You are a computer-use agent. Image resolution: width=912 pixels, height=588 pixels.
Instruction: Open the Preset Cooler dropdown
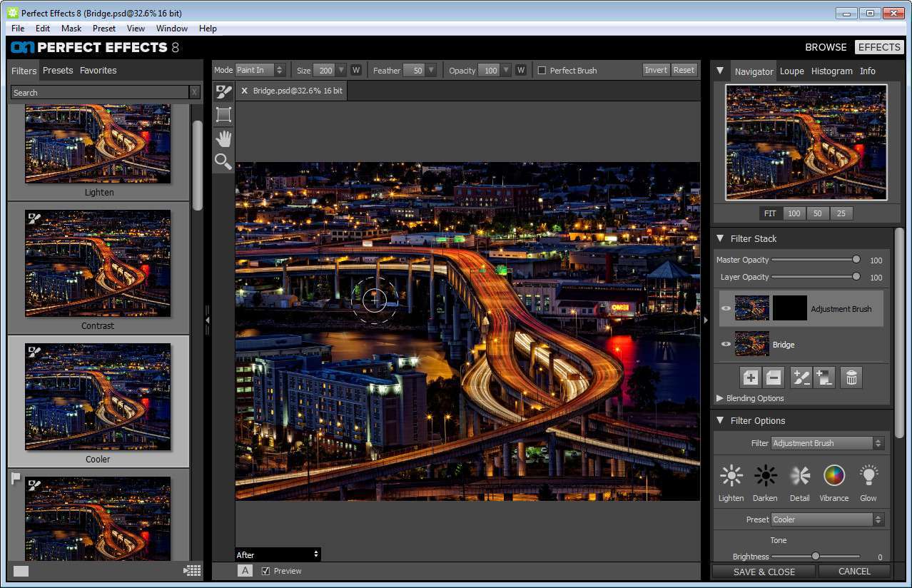point(827,519)
